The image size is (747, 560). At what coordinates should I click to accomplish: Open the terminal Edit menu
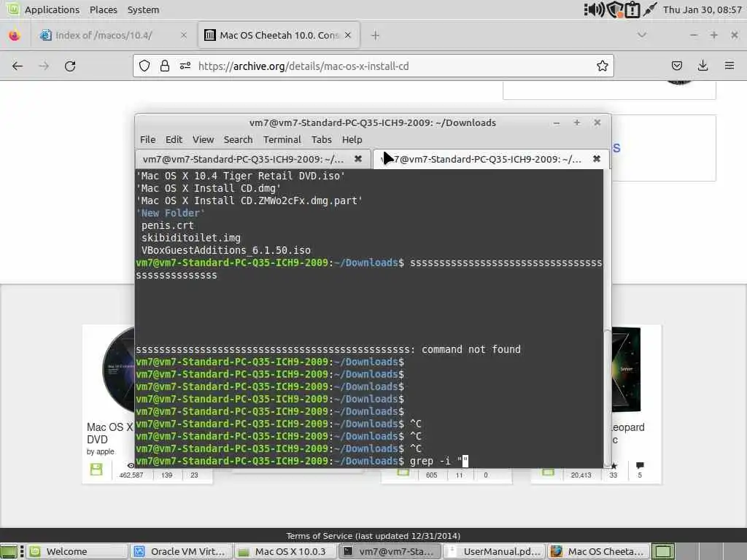pyautogui.click(x=174, y=139)
